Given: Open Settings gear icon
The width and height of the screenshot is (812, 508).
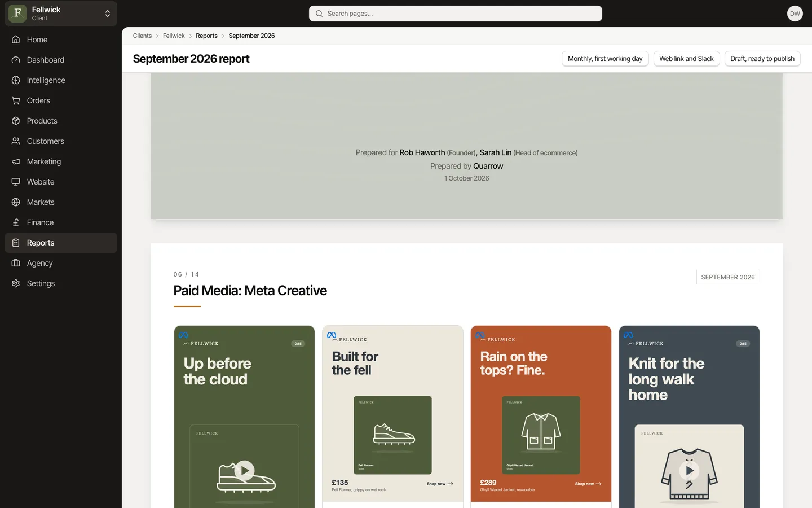Looking at the screenshot, I should click(16, 283).
